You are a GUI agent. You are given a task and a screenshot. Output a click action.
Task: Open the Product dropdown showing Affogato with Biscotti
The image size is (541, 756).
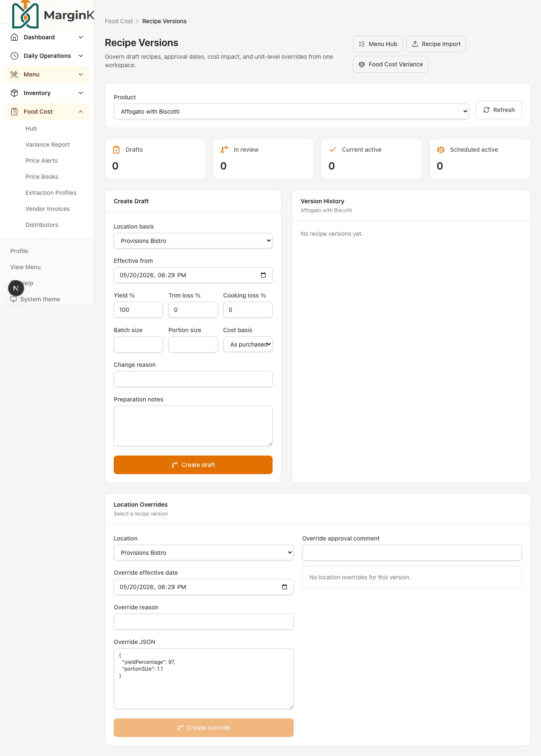tap(291, 112)
